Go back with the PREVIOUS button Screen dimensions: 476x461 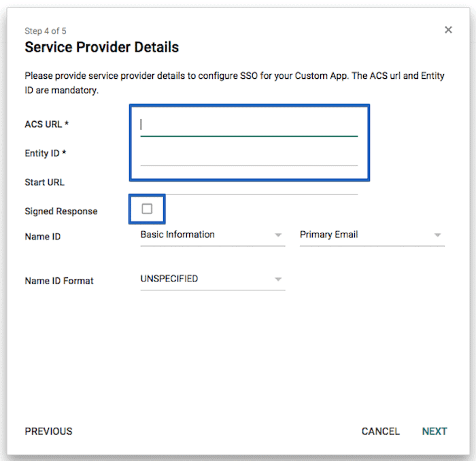[48, 431]
